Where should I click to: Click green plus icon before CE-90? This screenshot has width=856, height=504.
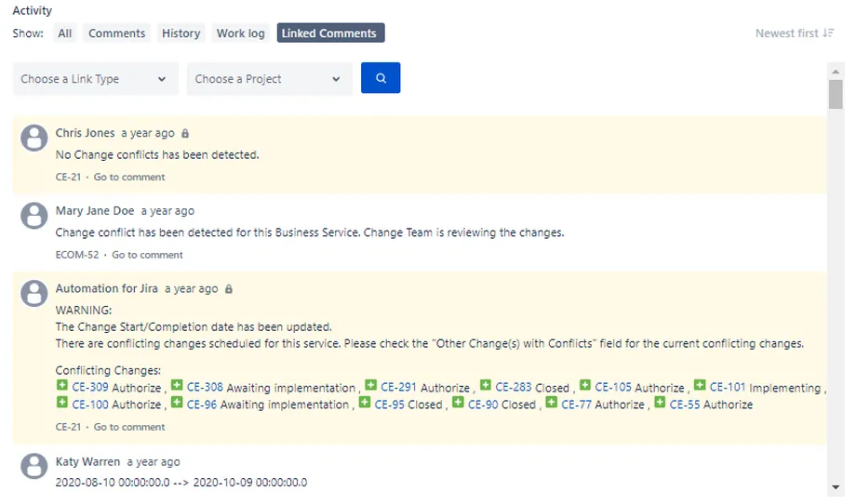pyautogui.click(x=458, y=403)
